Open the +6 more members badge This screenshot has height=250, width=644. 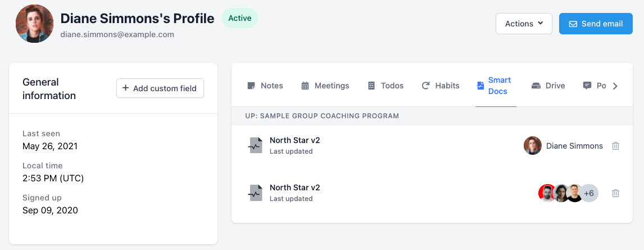pos(589,193)
